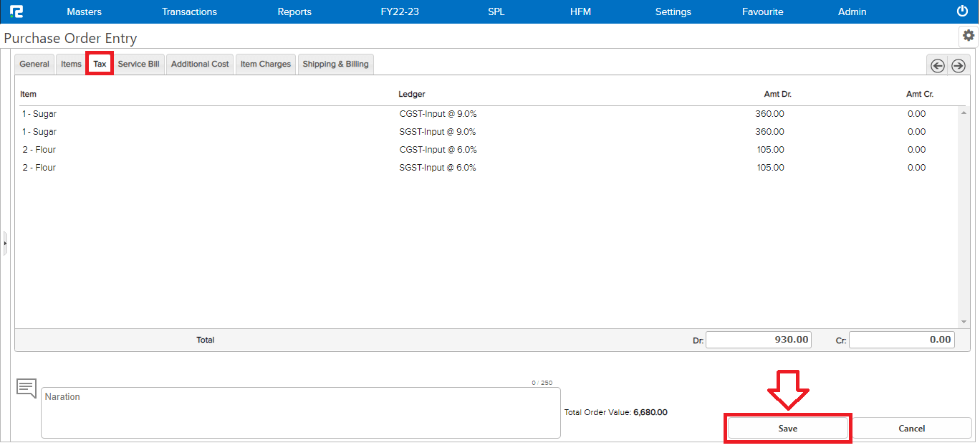Image resolution: width=980 pixels, height=448 pixels.
Task: Click the tax list vertical scrollbar
Action: [x=963, y=215]
